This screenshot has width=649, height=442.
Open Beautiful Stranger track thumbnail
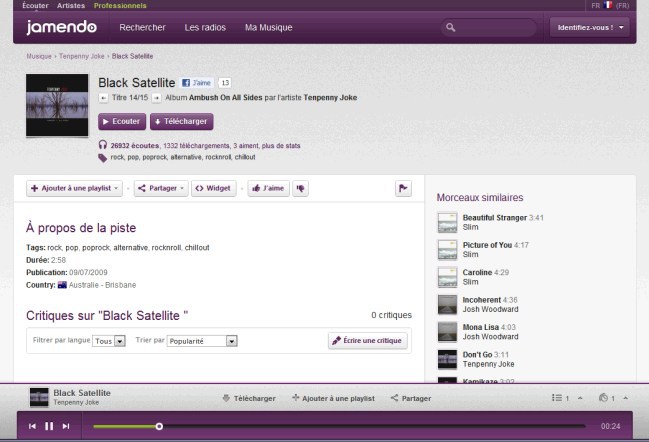click(x=447, y=222)
